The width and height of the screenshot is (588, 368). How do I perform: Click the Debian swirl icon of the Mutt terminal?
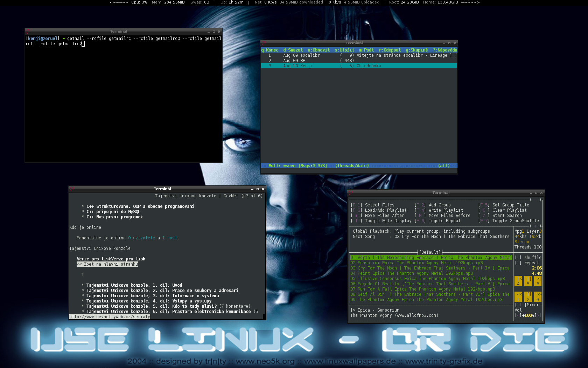pyautogui.click(x=264, y=43)
